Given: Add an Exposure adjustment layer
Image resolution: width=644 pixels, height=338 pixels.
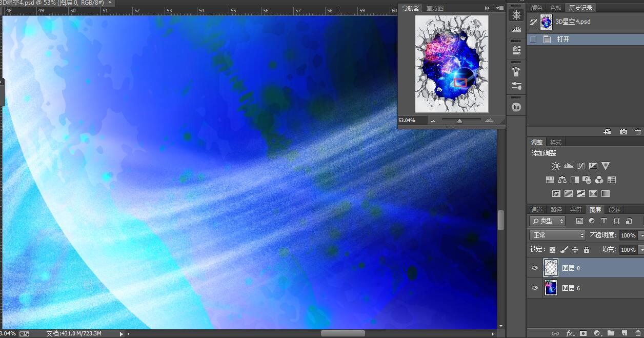Looking at the screenshot, I should 593,166.
